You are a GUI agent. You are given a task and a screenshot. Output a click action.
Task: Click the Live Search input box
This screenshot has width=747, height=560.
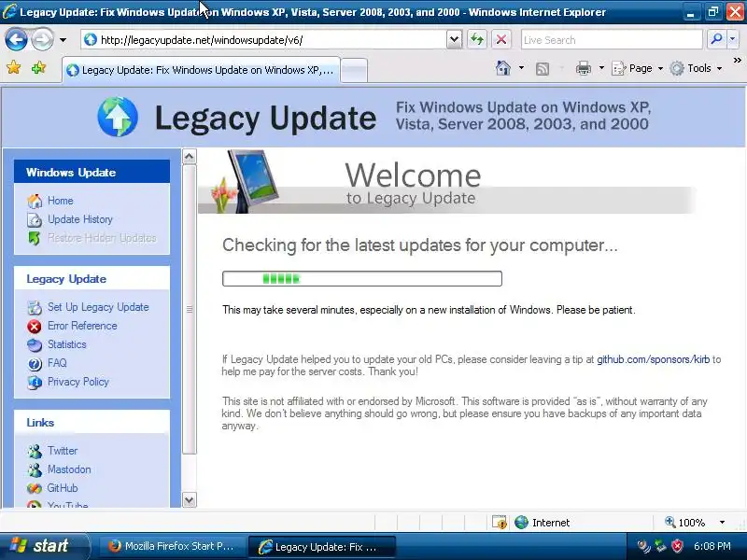[612, 40]
